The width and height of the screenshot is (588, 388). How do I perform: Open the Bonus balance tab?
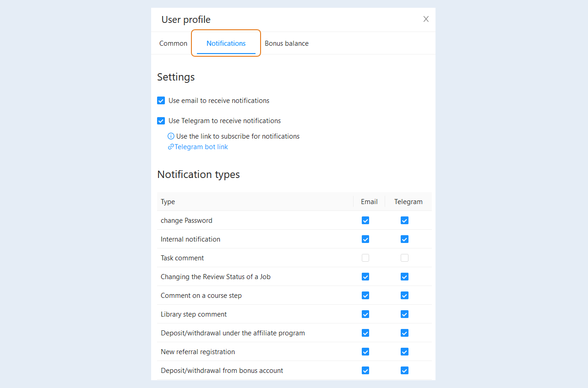point(287,43)
